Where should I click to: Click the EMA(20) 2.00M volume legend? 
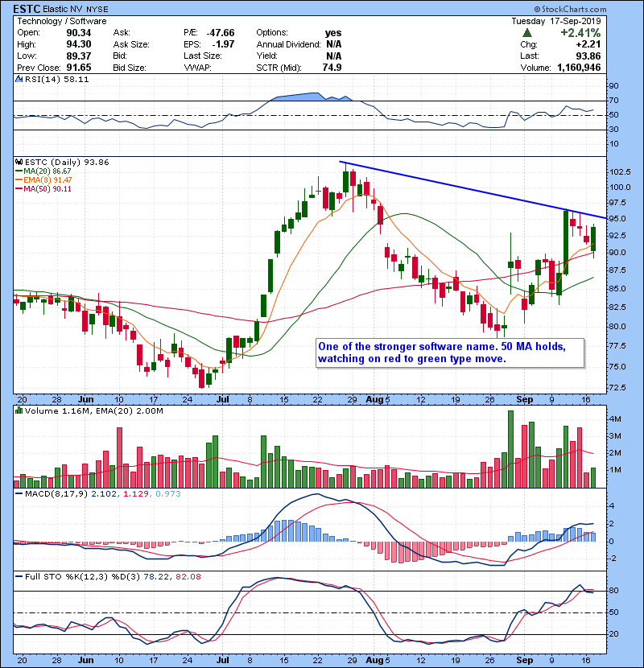[130, 411]
